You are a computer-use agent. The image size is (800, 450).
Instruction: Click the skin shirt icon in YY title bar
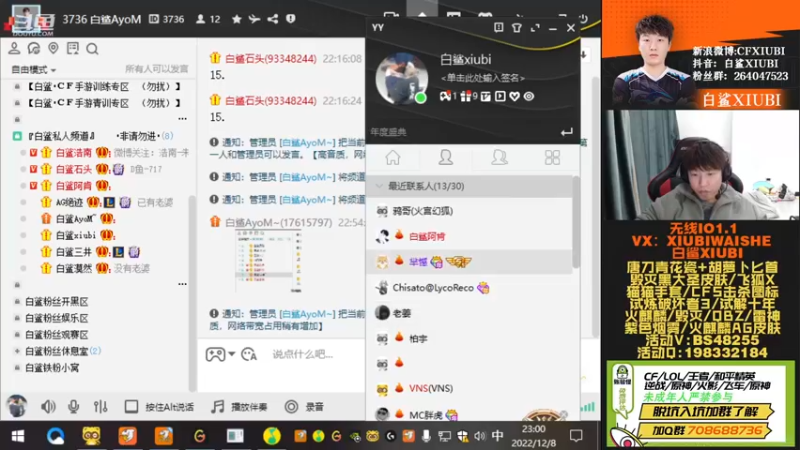click(517, 28)
